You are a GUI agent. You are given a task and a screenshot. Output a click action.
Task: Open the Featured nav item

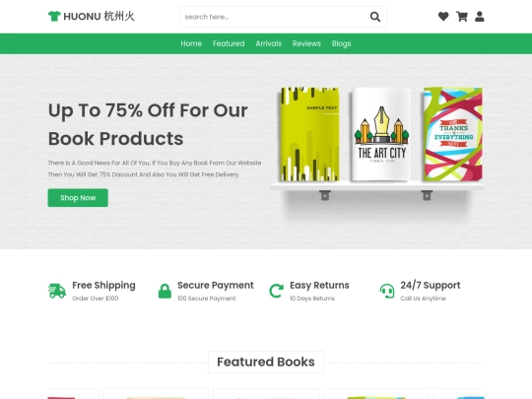229,43
